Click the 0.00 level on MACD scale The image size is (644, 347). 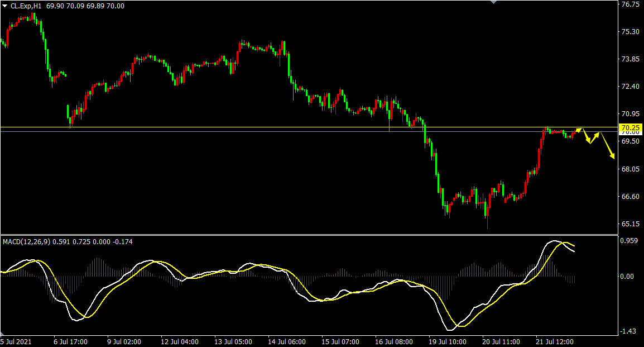(627, 276)
